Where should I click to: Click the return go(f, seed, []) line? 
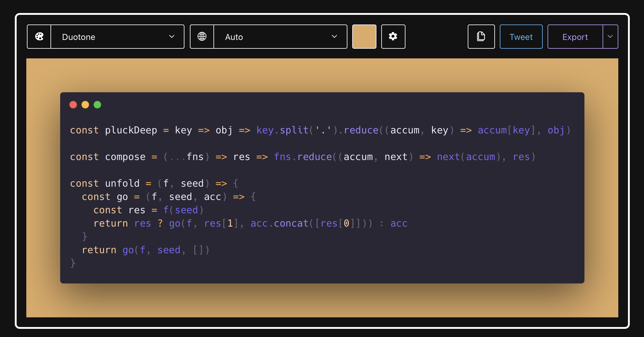[x=145, y=250]
